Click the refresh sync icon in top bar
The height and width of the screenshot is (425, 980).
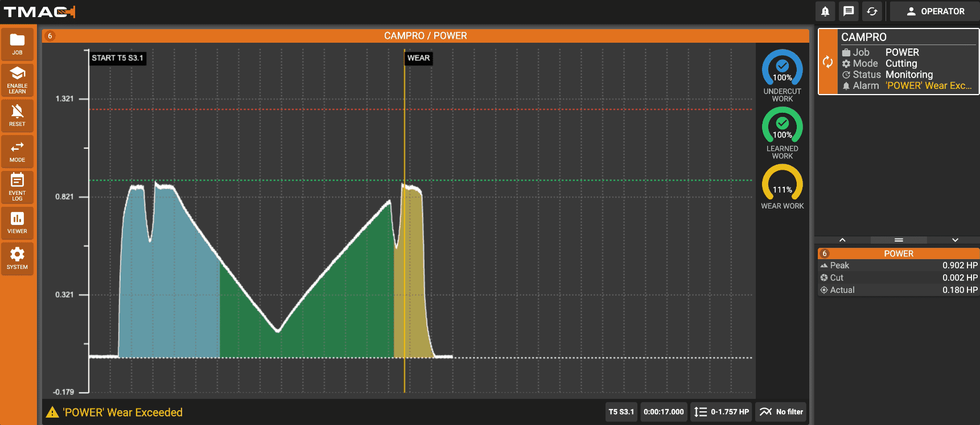[872, 11]
